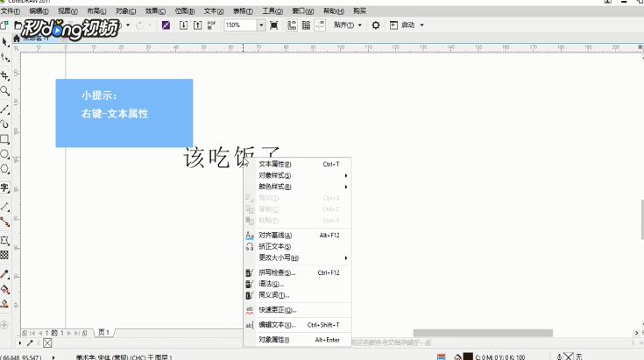Expand the 更改大小写 submenu
The image size is (644, 360).
(x=297, y=258)
